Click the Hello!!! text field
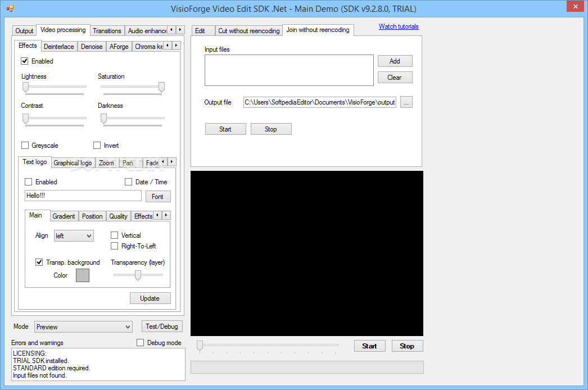This screenshot has width=588, height=390. [x=83, y=196]
